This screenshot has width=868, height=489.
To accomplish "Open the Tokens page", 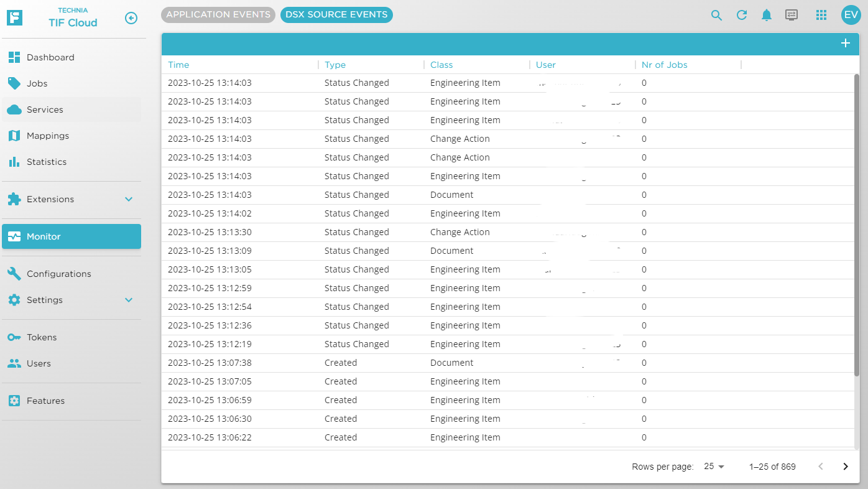I will click(x=42, y=337).
